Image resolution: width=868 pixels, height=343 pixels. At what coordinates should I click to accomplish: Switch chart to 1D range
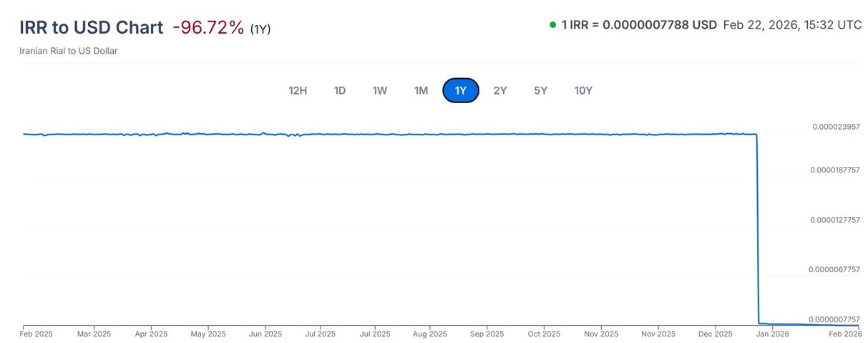340,90
